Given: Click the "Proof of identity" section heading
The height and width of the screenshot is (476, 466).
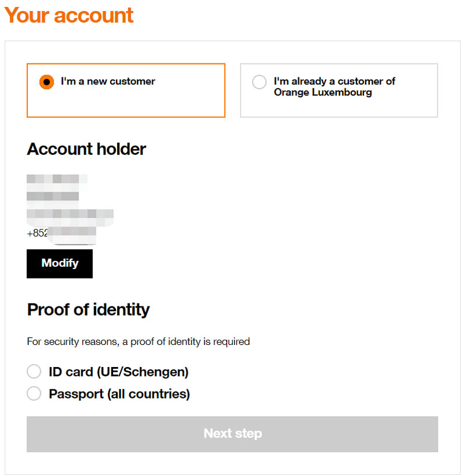Looking at the screenshot, I should click(x=88, y=309).
